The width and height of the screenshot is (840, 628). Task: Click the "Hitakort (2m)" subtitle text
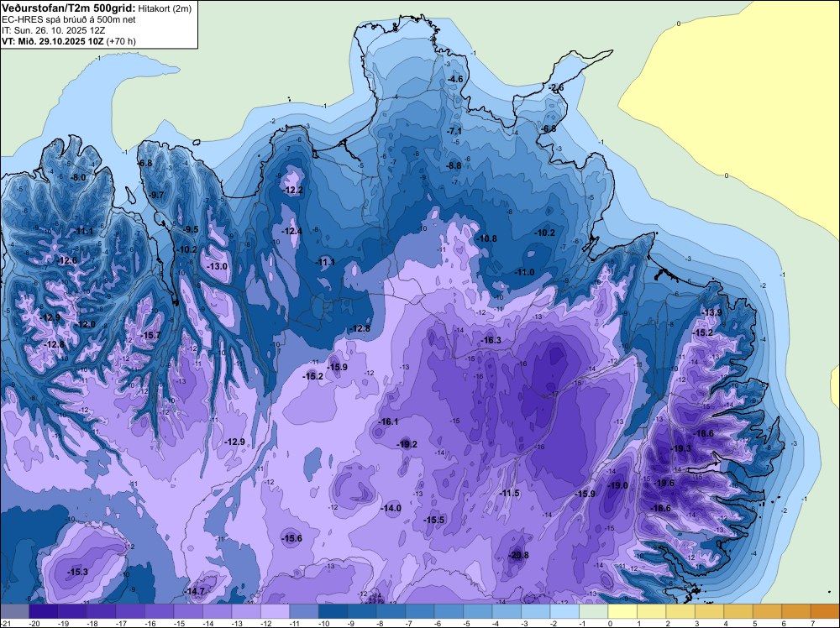click(x=165, y=8)
